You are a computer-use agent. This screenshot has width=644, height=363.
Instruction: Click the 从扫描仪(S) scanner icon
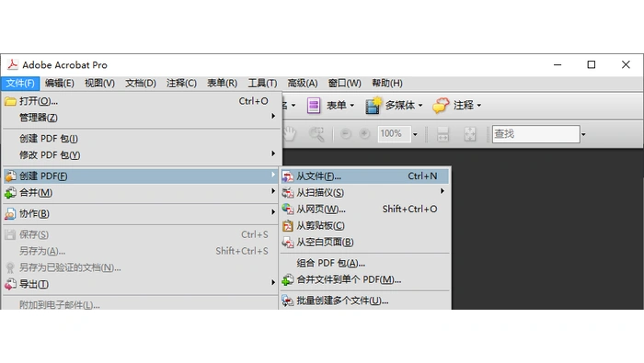287,193
